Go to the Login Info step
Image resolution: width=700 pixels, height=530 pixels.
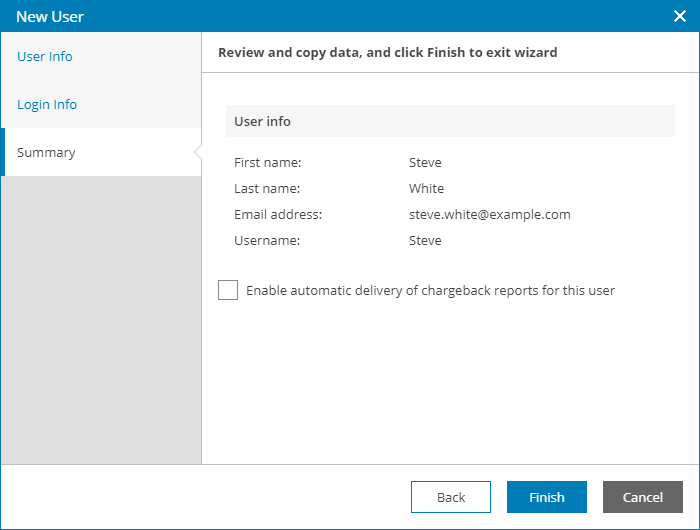[x=47, y=104]
